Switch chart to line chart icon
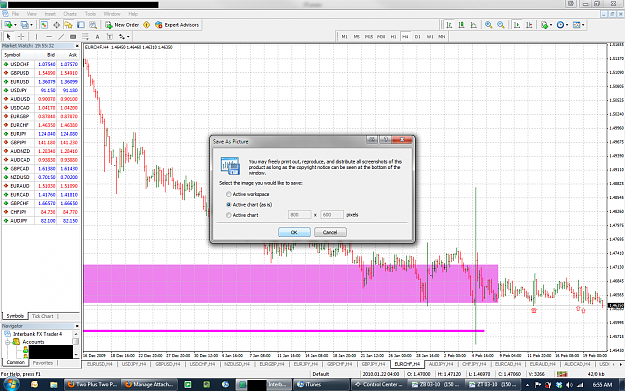Viewport: 625px width, 391px height. [474, 25]
